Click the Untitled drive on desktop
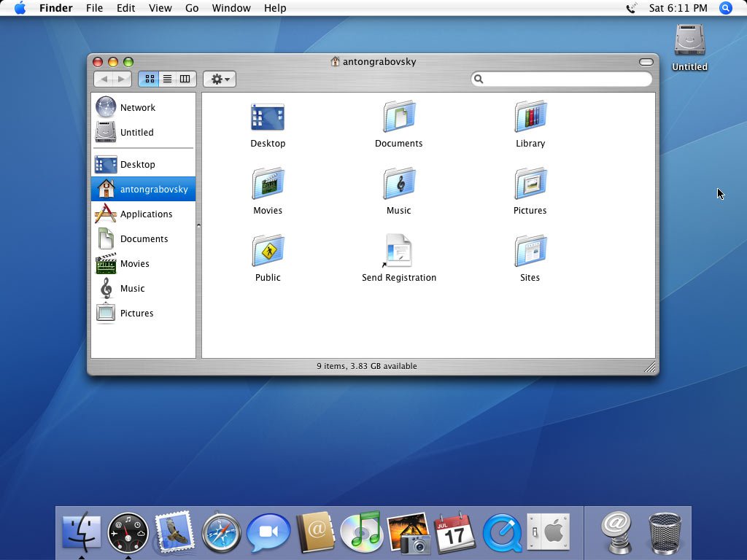The image size is (747, 560). [x=689, y=42]
